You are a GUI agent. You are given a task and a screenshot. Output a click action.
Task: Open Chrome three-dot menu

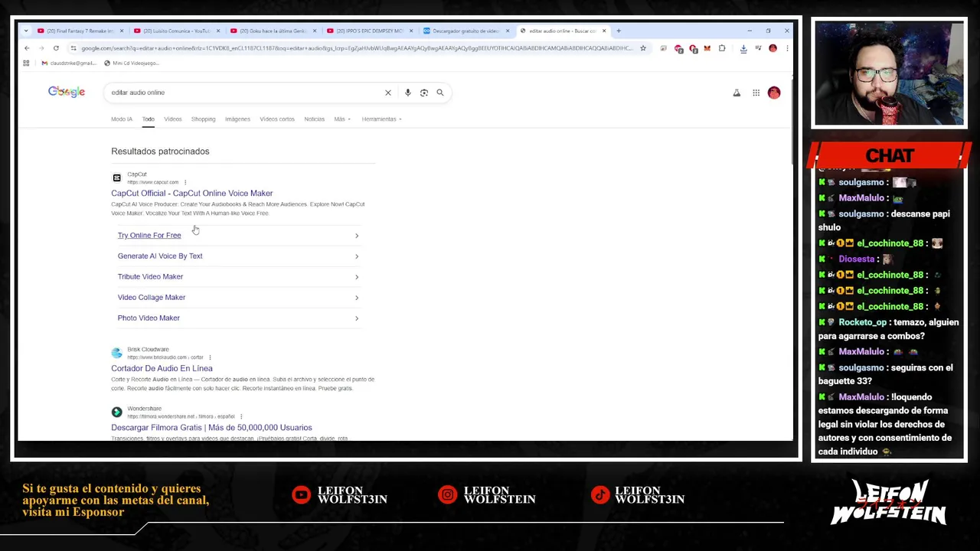[787, 48]
